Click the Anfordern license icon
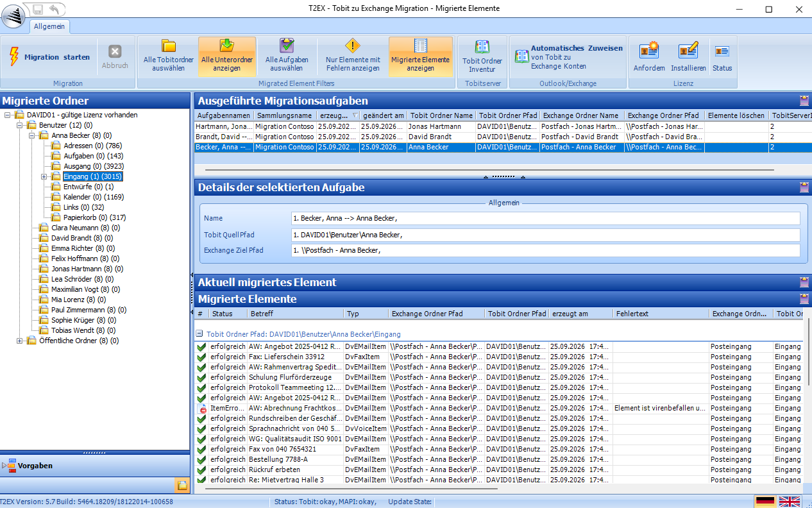 649,57
